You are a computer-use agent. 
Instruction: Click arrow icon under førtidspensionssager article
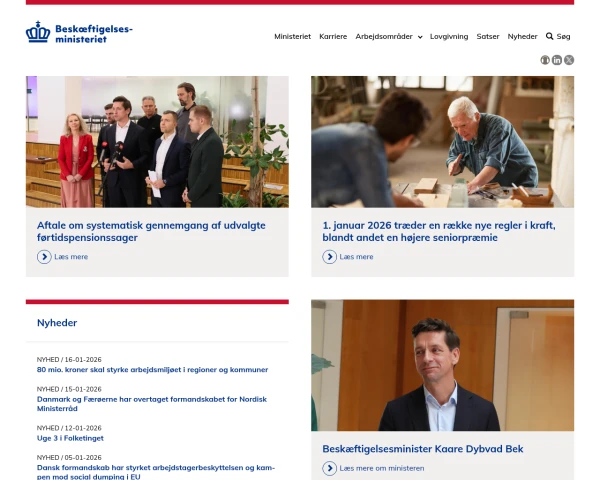pyautogui.click(x=44, y=257)
